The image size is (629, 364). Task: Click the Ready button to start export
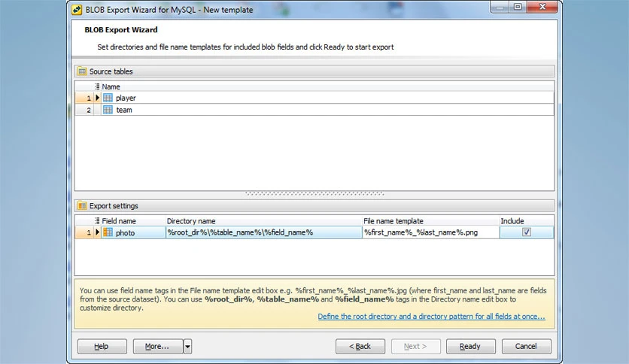point(470,347)
